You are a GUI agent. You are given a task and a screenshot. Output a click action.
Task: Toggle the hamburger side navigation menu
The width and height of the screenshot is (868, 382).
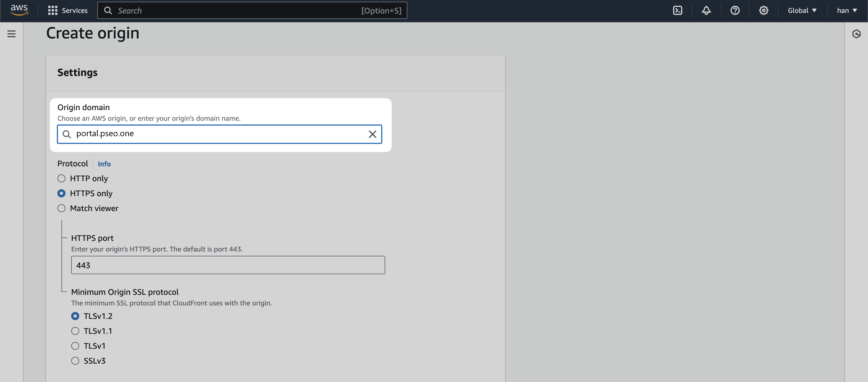point(11,34)
